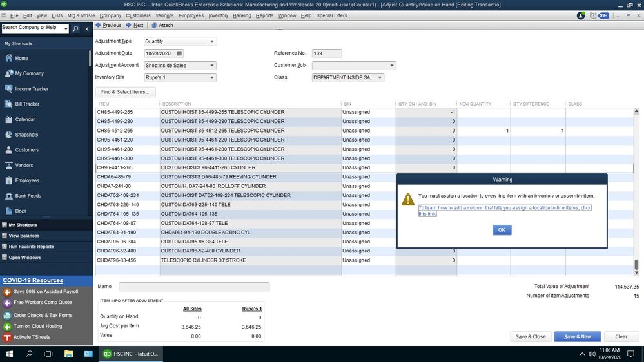644x362 pixels.
Task: Attach a file to adjustment
Action: (x=162, y=26)
